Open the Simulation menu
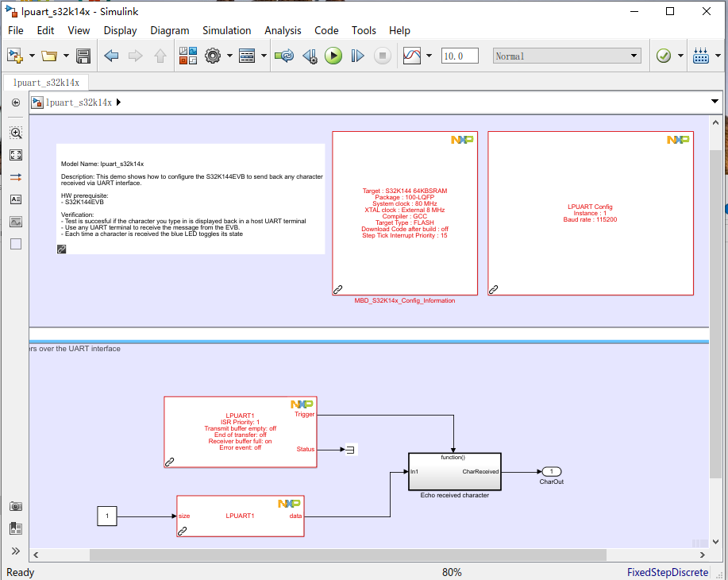This screenshot has width=728, height=580. (226, 31)
